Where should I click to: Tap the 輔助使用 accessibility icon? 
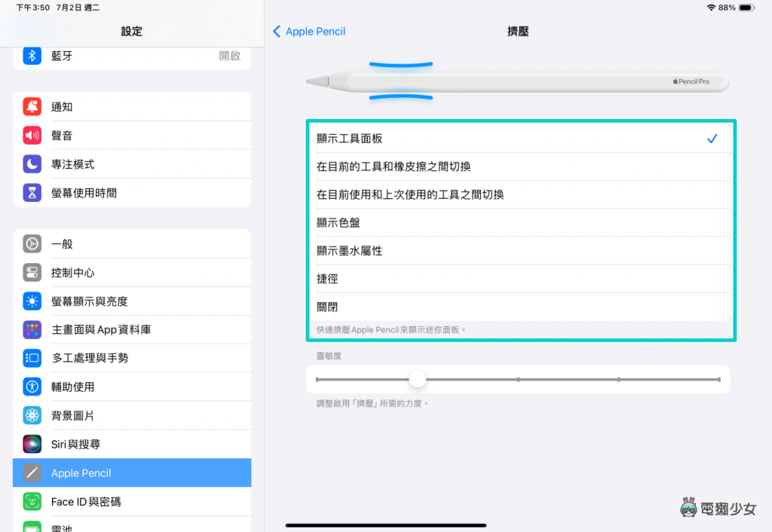click(32, 387)
